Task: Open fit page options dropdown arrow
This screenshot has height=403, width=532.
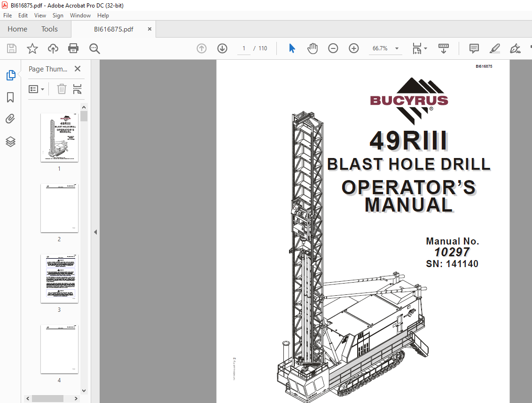Action: (x=426, y=48)
